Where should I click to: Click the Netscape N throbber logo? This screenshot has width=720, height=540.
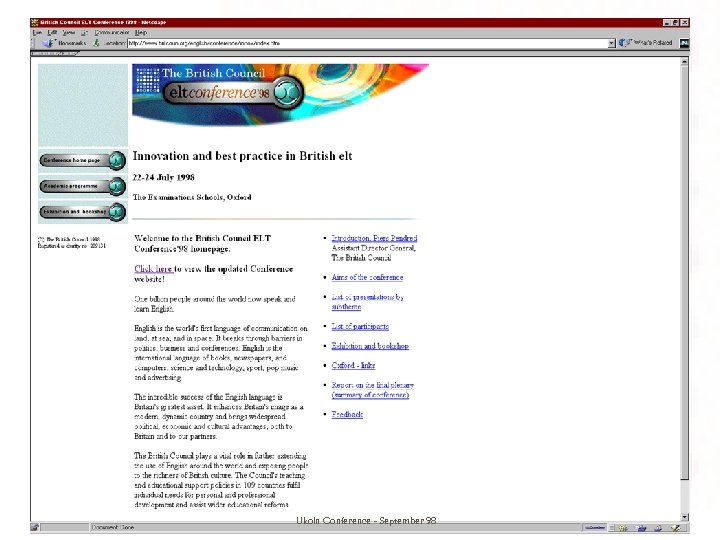click(x=684, y=43)
